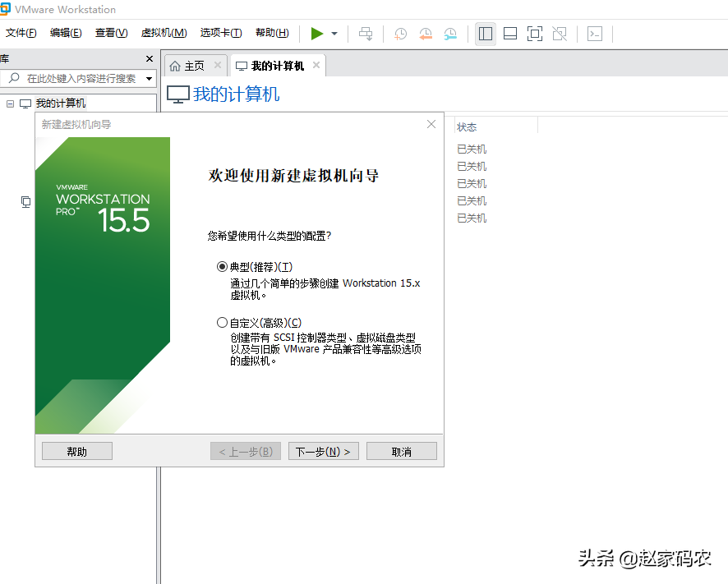Click the VMware Workstation app icon

[x=5, y=9]
